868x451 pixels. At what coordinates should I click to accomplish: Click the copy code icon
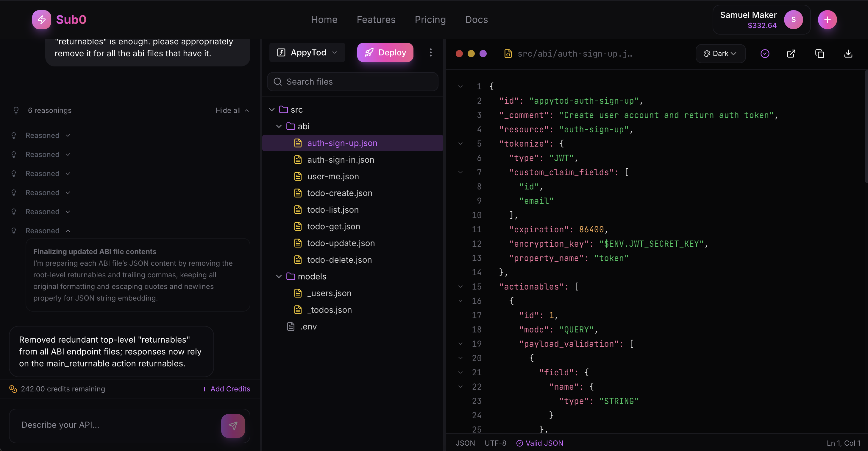point(819,54)
